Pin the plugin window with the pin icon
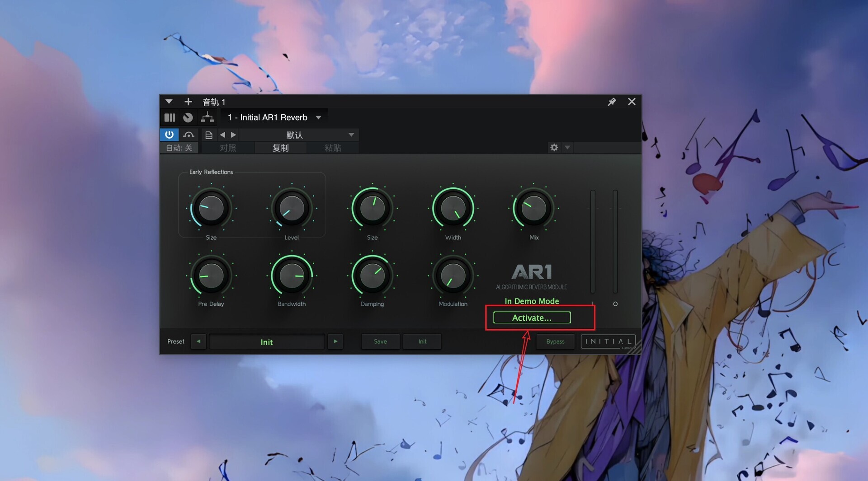The height and width of the screenshot is (481, 868). click(612, 102)
